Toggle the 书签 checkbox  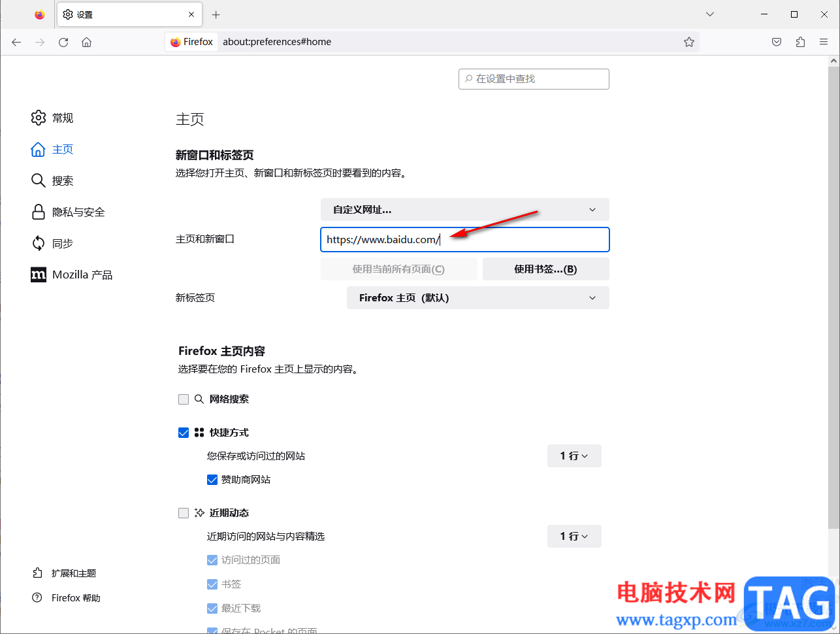pos(212,584)
